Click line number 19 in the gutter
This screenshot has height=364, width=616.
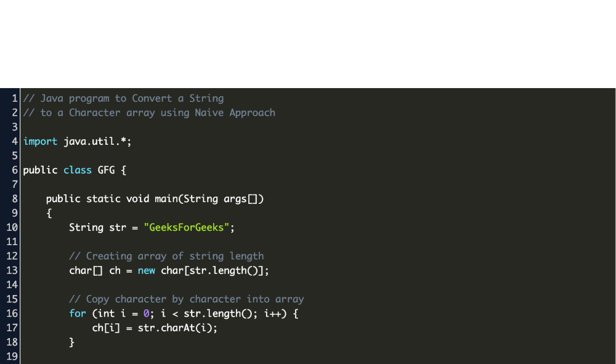tap(12, 357)
